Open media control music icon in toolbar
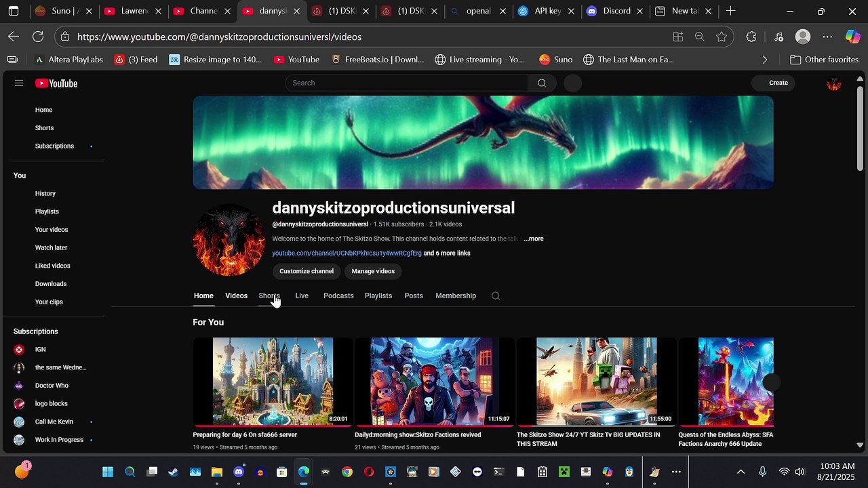The height and width of the screenshot is (488, 868). point(778,37)
